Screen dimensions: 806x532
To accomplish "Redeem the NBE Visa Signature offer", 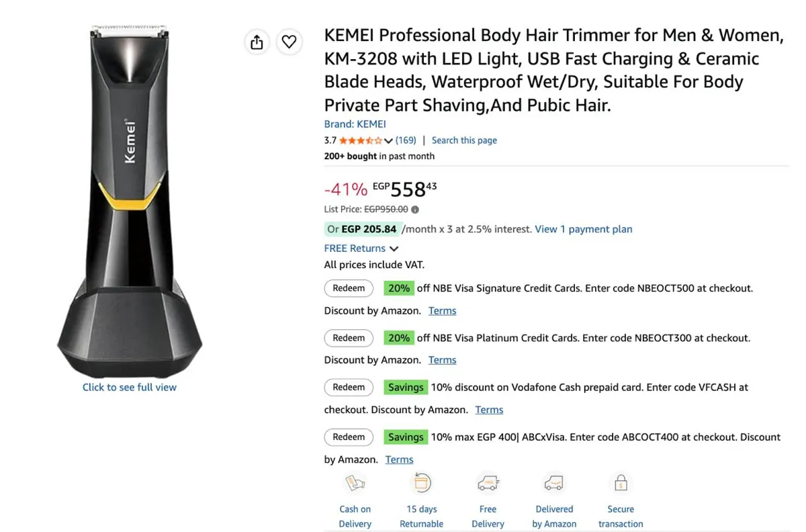I will [x=349, y=288].
